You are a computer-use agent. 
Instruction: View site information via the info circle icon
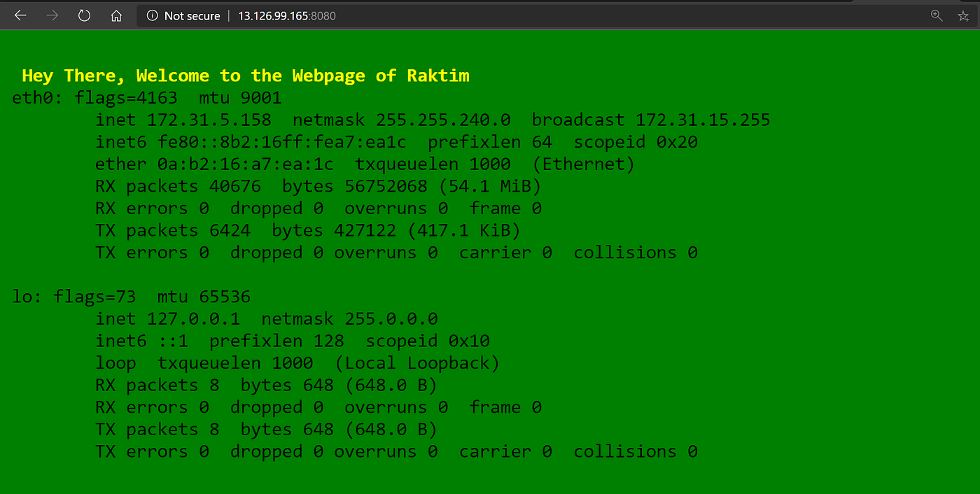point(152,15)
